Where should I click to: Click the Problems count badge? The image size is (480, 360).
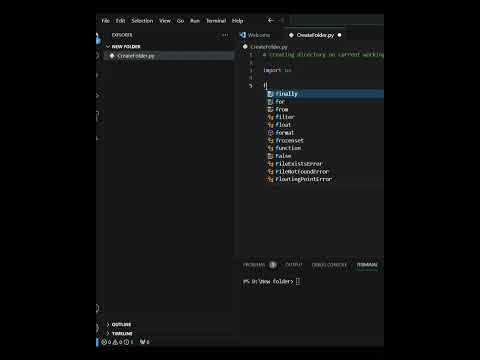coord(273,265)
